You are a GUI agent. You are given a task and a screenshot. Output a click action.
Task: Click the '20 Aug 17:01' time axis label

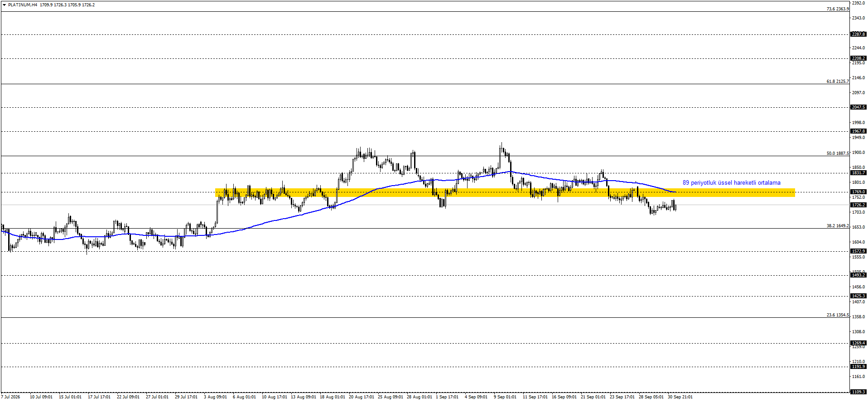pos(362,397)
